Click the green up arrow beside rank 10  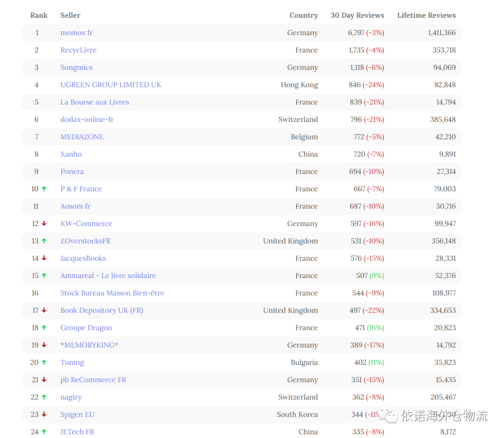pyautogui.click(x=44, y=188)
